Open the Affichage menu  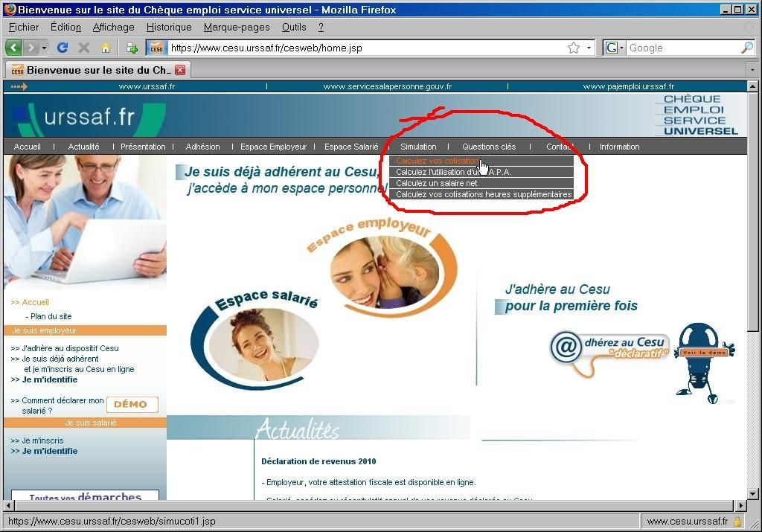(x=113, y=28)
